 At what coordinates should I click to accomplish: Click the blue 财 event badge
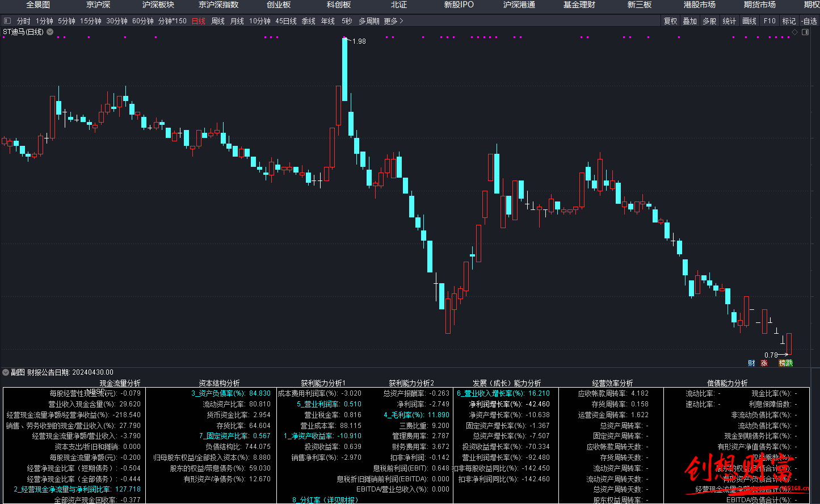coord(751,363)
